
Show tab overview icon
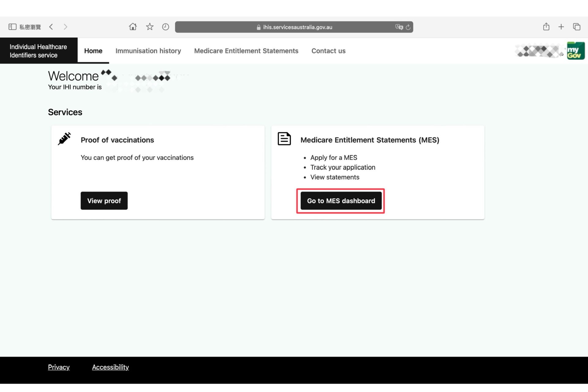(x=577, y=27)
